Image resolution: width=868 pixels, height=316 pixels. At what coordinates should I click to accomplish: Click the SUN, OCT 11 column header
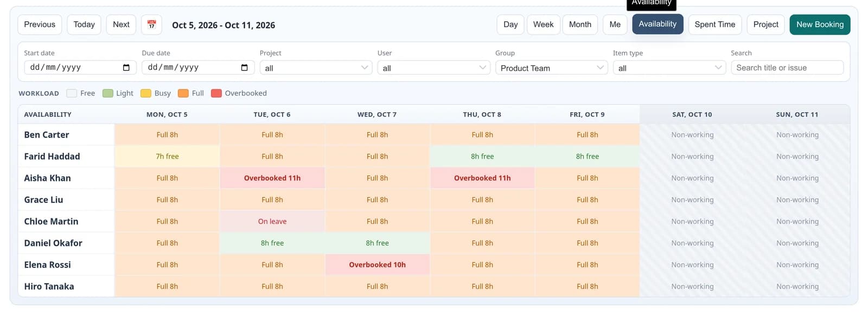[x=797, y=114]
